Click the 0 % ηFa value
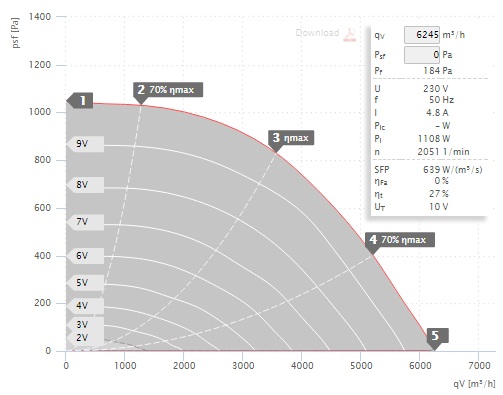 (442, 181)
